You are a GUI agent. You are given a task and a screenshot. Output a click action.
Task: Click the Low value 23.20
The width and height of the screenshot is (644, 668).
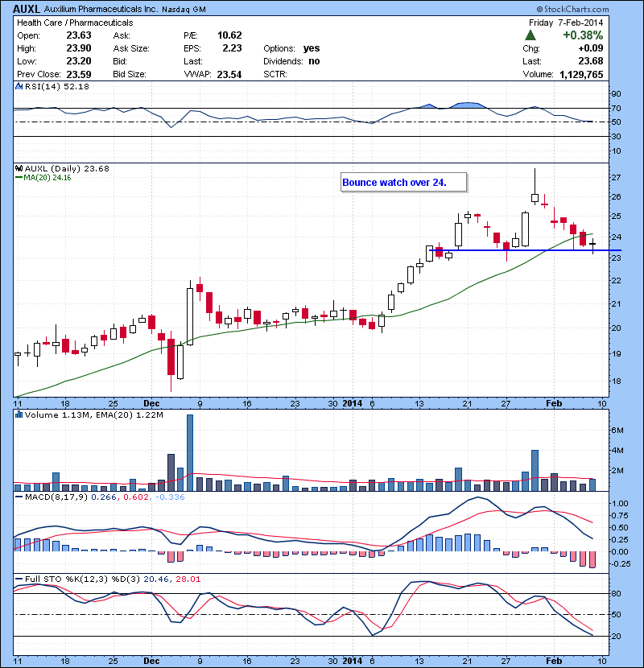pyautogui.click(x=79, y=61)
